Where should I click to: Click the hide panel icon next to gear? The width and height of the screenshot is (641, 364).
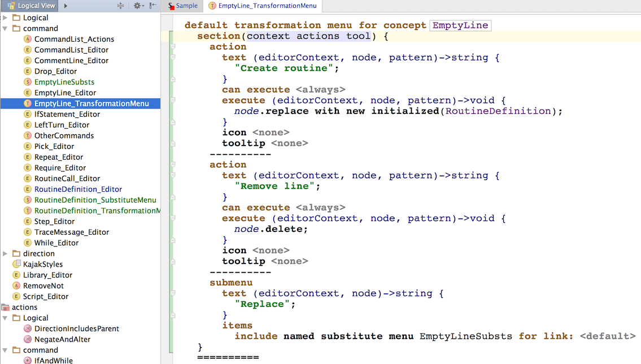pyautogui.click(x=153, y=6)
